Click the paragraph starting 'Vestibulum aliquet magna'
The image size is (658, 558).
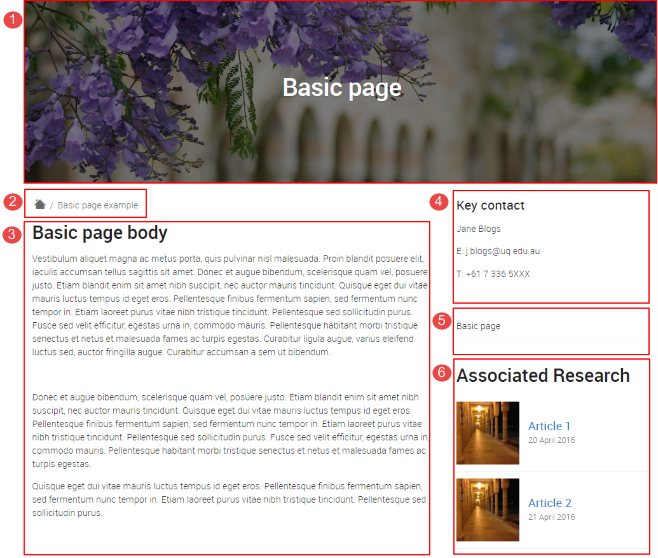coord(230,305)
